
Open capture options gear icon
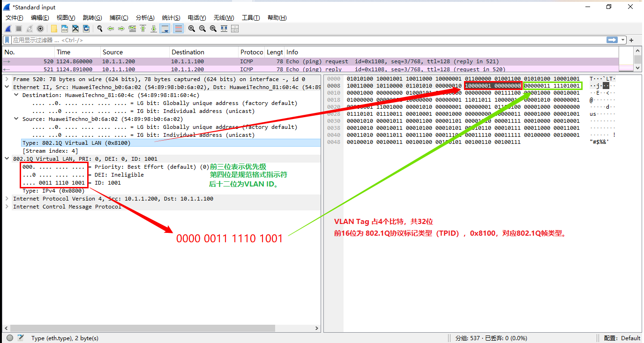[x=40, y=29]
